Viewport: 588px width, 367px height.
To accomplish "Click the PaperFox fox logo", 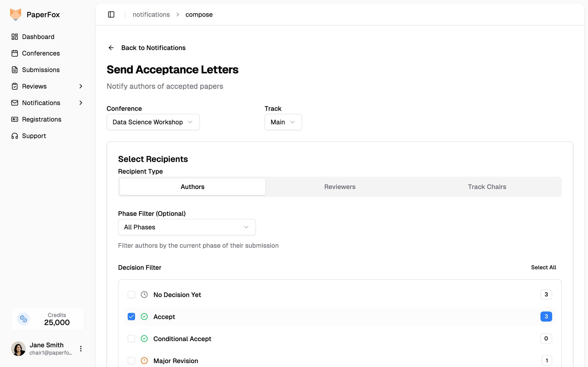I will click(16, 14).
